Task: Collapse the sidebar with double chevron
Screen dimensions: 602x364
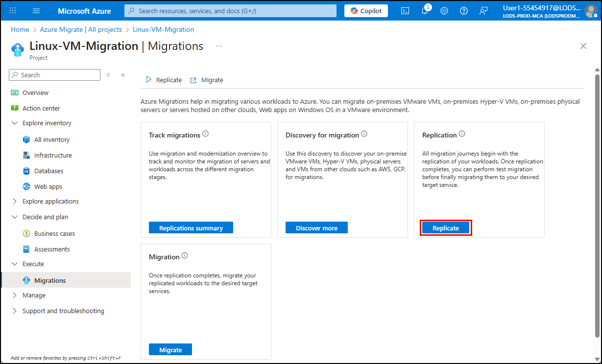Action: coord(123,75)
